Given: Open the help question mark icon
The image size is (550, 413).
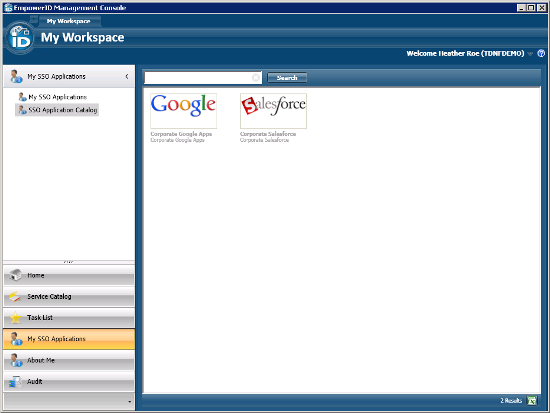Looking at the screenshot, I should pos(541,53).
